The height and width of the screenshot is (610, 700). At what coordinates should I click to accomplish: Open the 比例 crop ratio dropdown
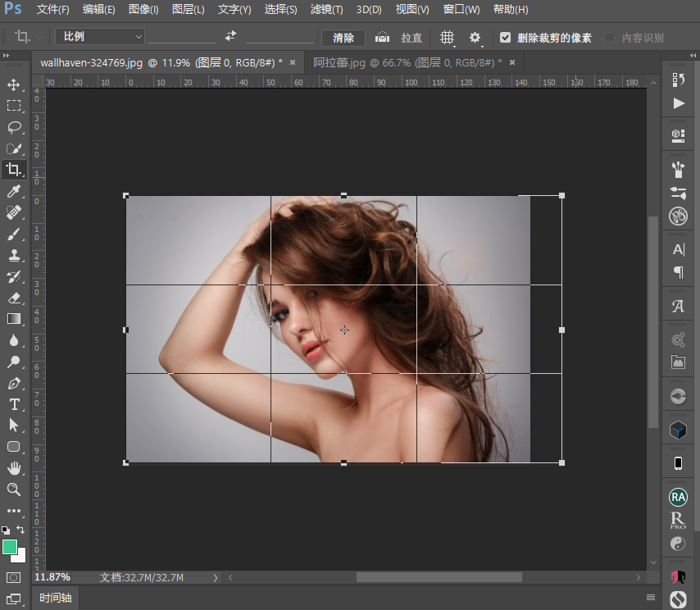click(100, 37)
